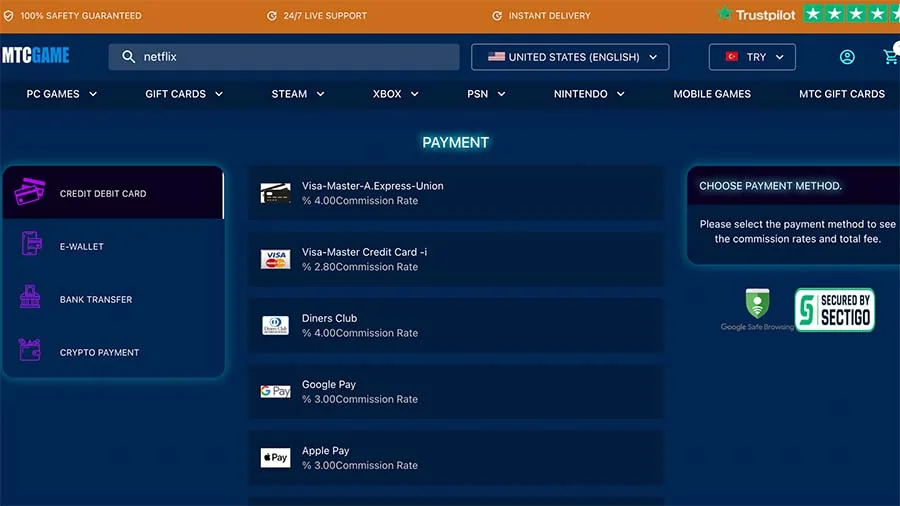Screen dimensions: 900x506
Task: Open the user account icon
Action: click(847, 57)
